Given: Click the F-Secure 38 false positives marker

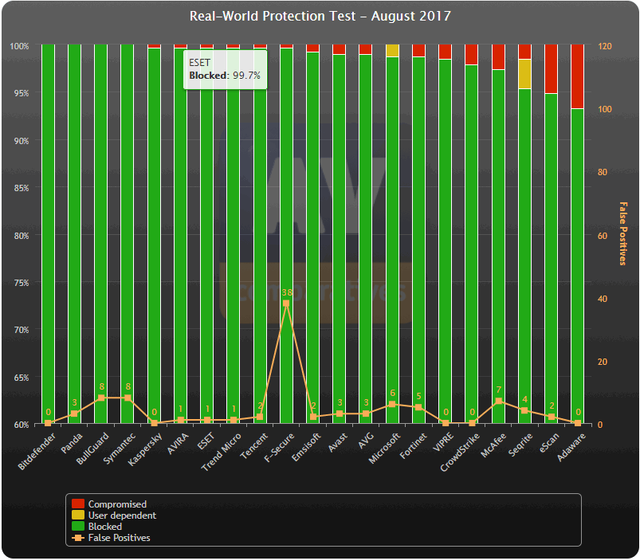Looking at the screenshot, I should coord(286,303).
